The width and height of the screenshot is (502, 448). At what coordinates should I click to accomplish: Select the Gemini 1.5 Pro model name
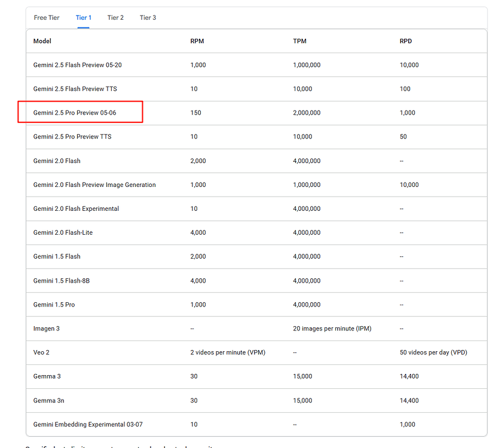coord(54,305)
